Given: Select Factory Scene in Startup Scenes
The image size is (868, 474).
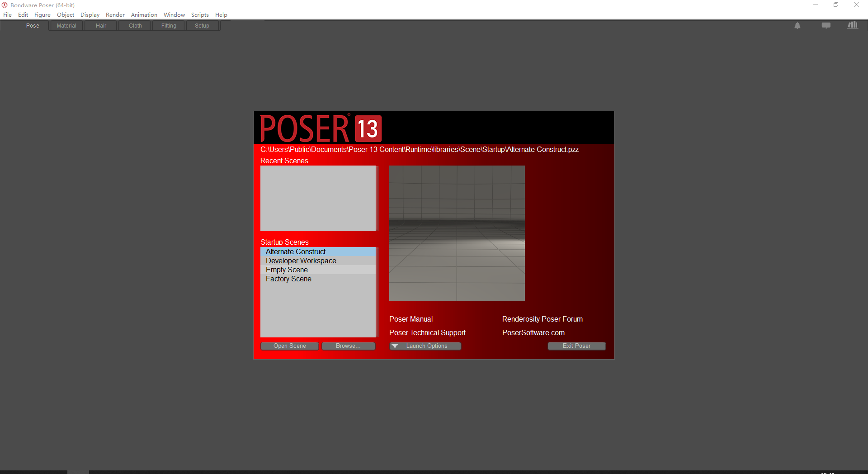Looking at the screenshot, I should pos(288,279).
